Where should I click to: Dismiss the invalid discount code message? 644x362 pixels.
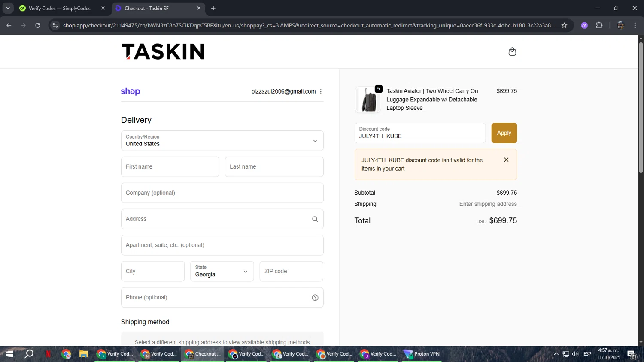click(x=506, y=160)
